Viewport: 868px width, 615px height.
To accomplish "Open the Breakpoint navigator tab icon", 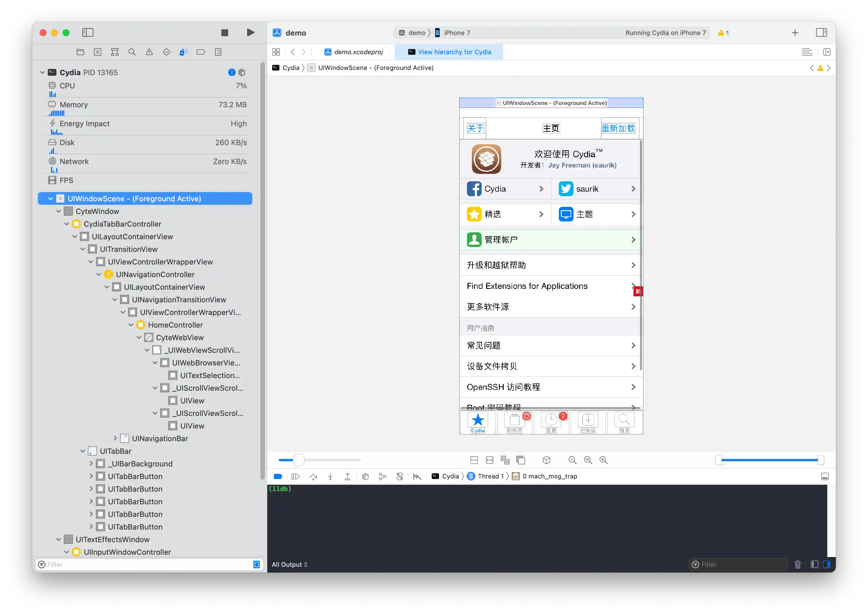I will pos(200,52).
